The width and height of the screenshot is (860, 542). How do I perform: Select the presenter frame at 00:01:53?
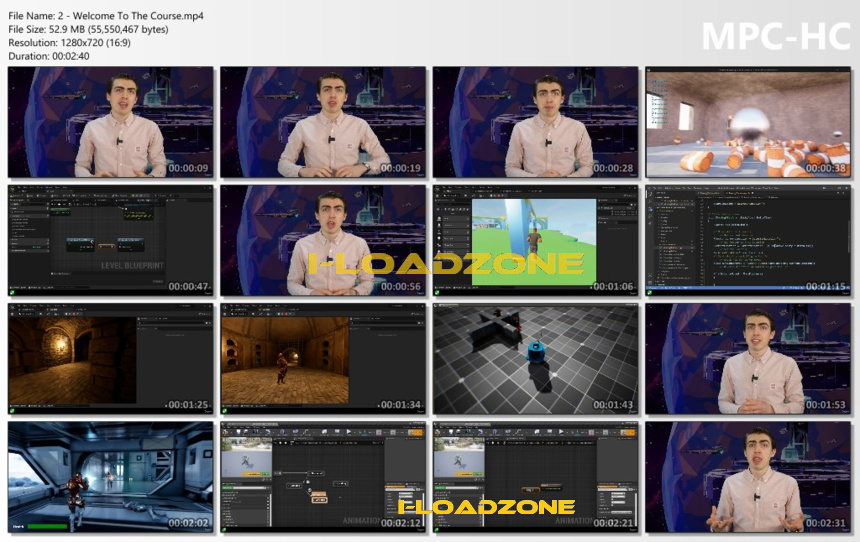[748, 359]
